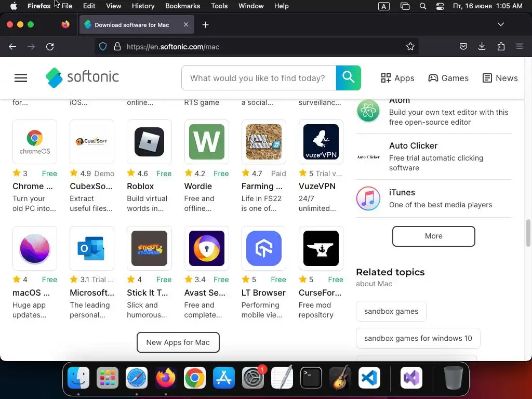
Task: Open Firefox downloads panel
Action: click(x=482, y=46)
